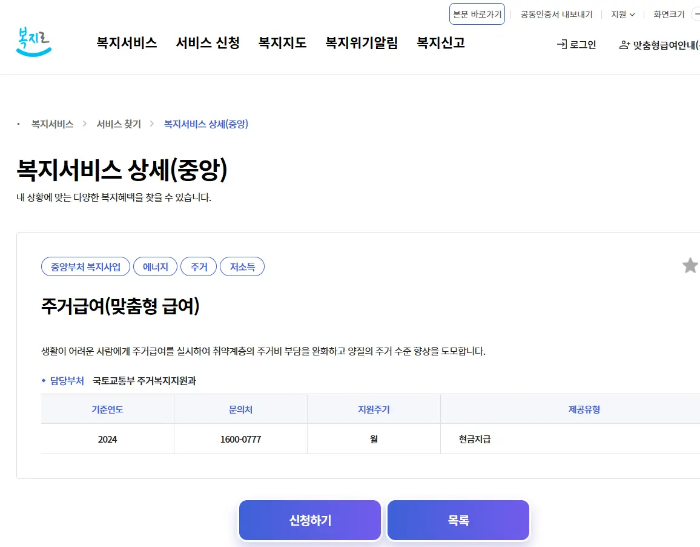The image size is (700, 547).
Task: Click the 제공유형 column header
Action: (x=584, y=409)
